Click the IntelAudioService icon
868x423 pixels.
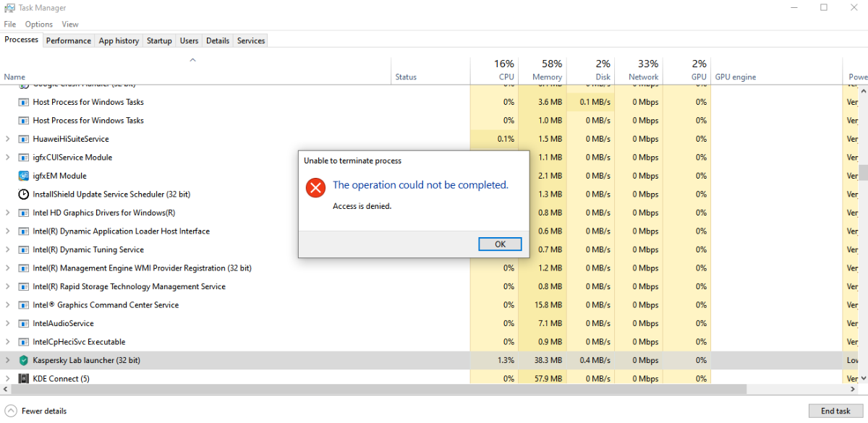point(24,324)
